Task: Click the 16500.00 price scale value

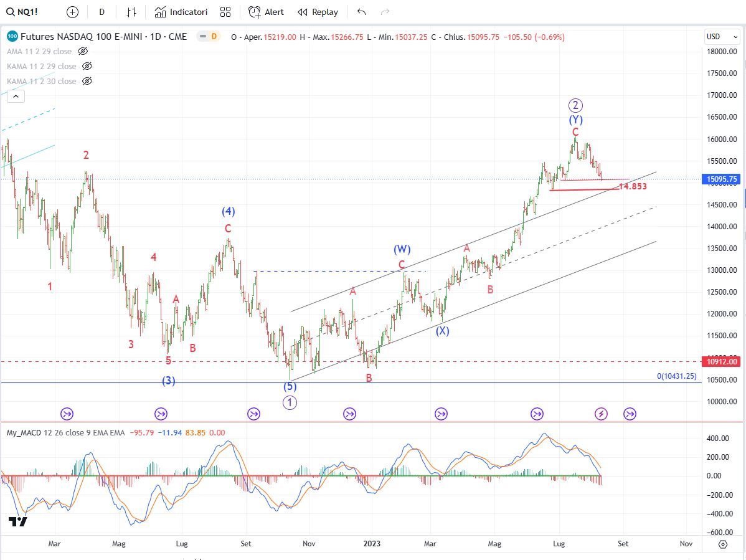Action: coord(722,117)
